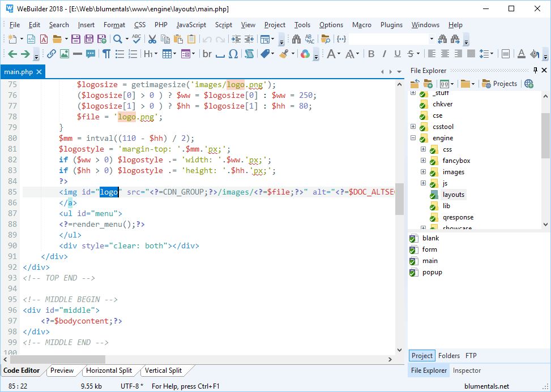
Task: Click the Go up folder icon in File Explorer
Action: [x=415, y=84]
